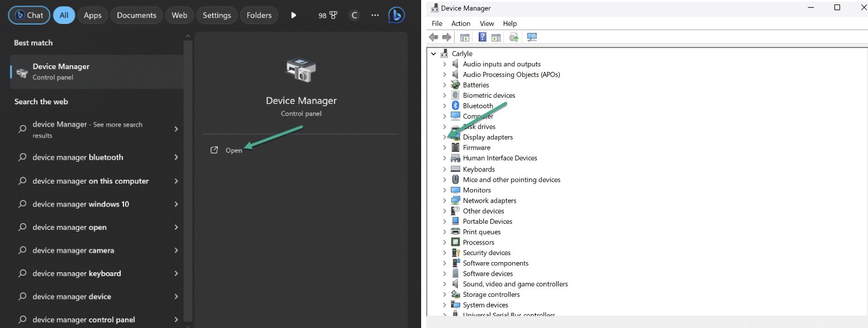This screenshot has width=868, height=328.
Task: Click the play arrow to show more search filters
Action: pyautogui.click(x=293, y=16)
